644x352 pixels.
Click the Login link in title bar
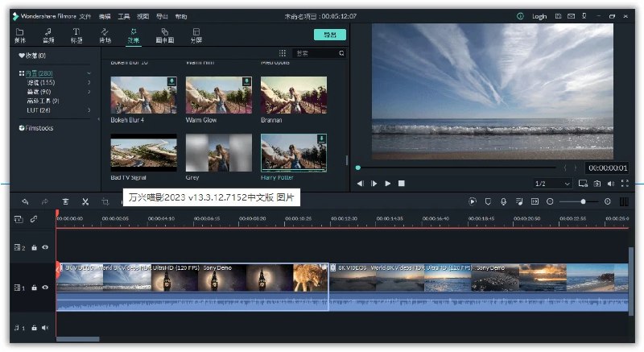point(539,16)
